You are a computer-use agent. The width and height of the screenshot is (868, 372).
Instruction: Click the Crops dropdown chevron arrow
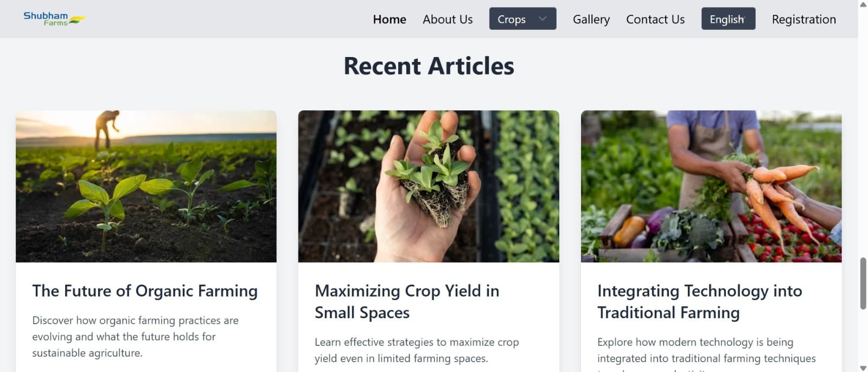click(x=542, y=19)
